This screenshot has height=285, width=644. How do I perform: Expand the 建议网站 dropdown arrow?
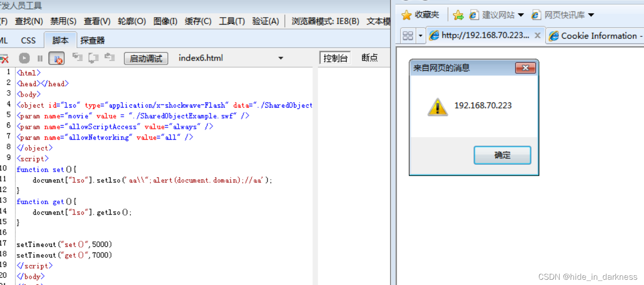(x=521, y=15)
